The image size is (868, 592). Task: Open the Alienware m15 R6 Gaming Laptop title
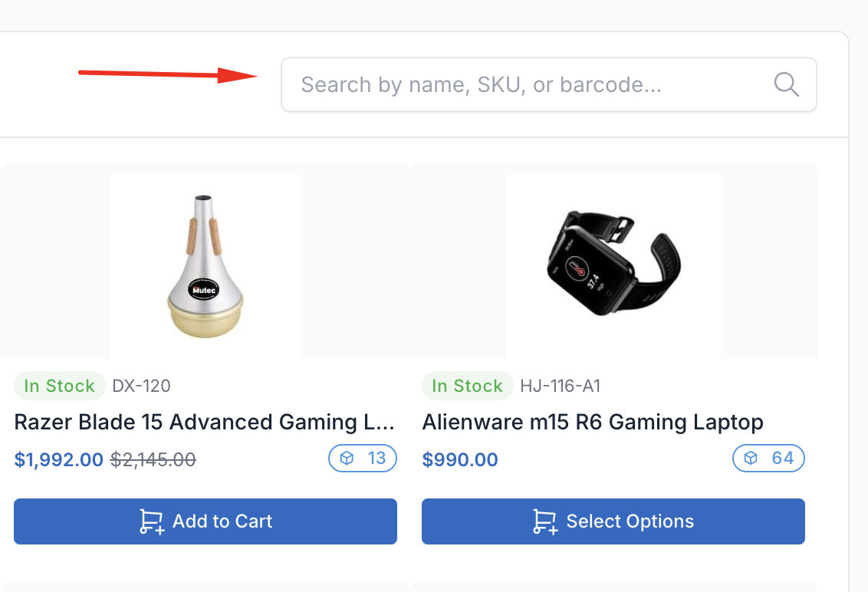[593, 422]
